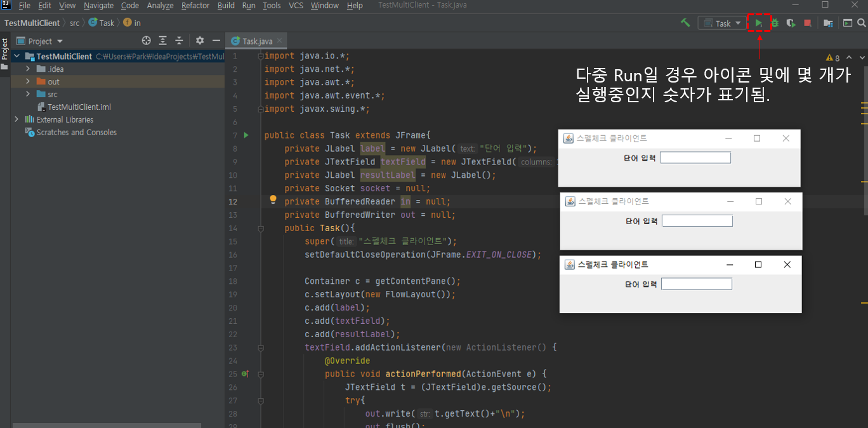Open Run Anything icon in toolbar

pyautogui.click(x=848, y=23)
